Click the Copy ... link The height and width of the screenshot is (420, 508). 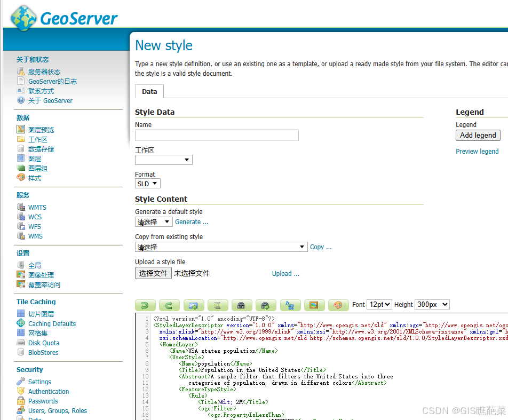[x=321, y=247]
